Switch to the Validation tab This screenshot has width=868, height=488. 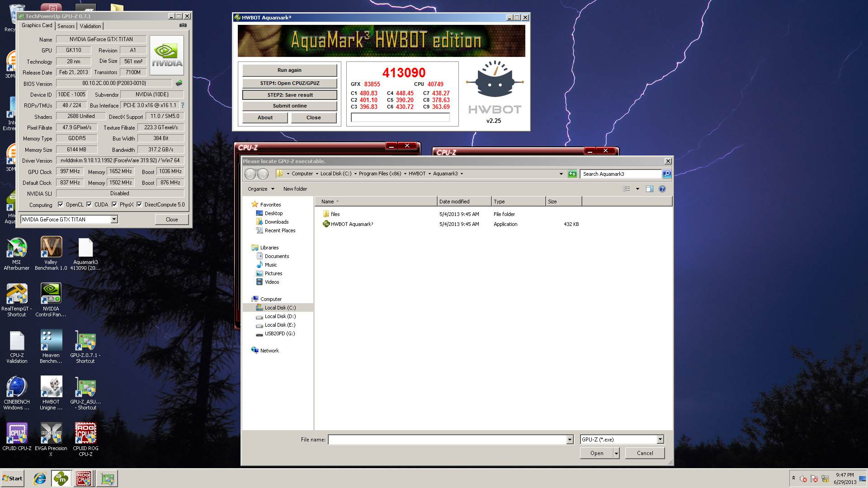(x=90, y=26)
